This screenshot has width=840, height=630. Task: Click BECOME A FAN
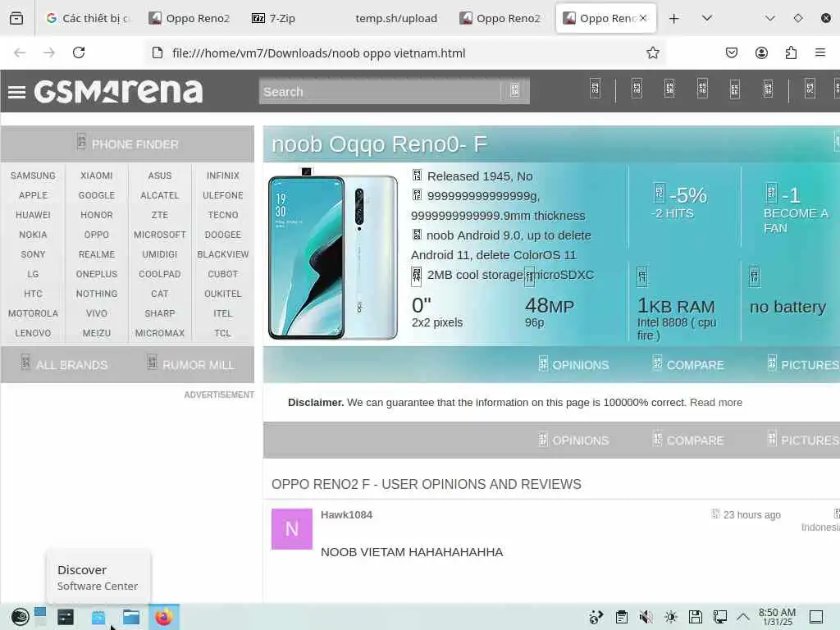pos(796,220)
